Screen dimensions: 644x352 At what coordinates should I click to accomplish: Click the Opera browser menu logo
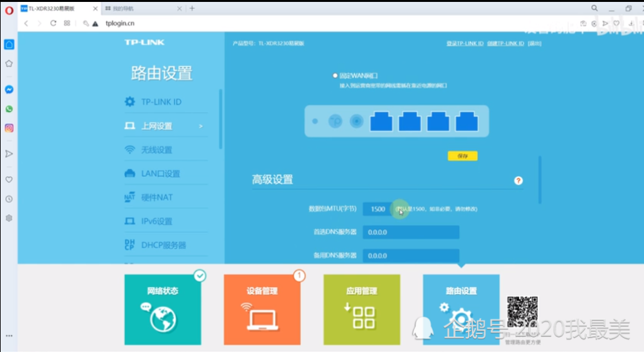8,9
